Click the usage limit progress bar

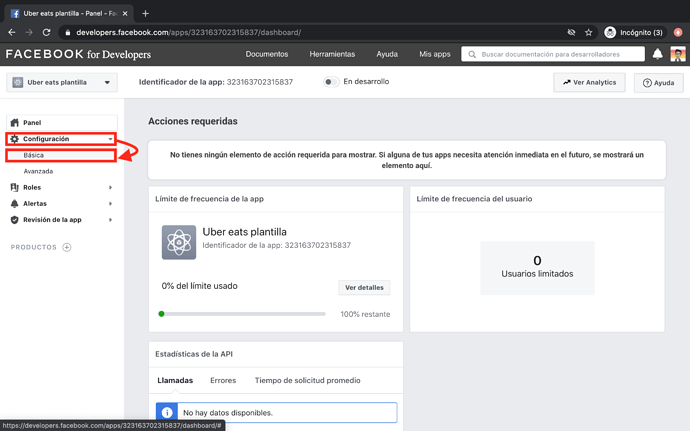tap(242, 314)
